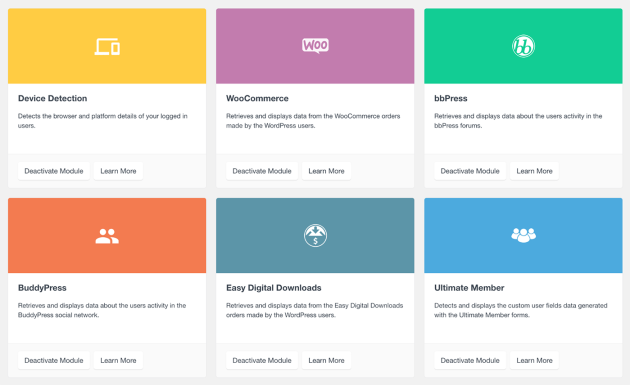The height and width of the screenshot is (385, 630).
Task: Click the BuddyPress title text
Action: pos(42,288)
